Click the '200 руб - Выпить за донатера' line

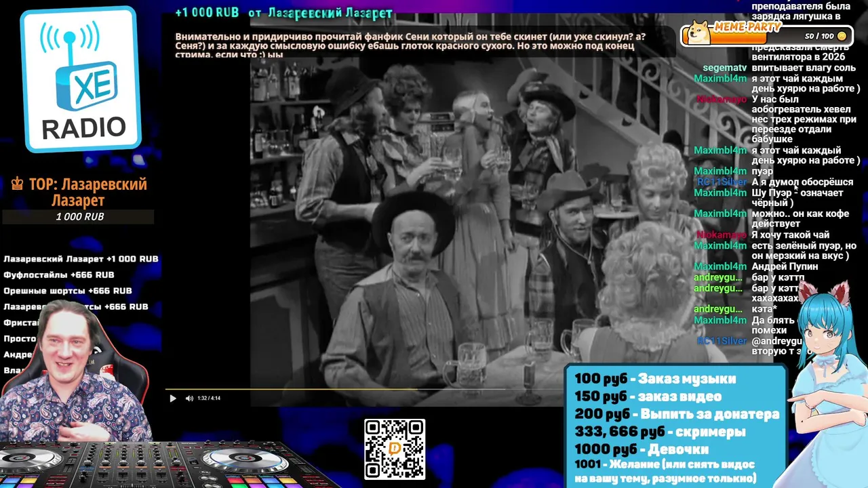(x=677, y=414)
